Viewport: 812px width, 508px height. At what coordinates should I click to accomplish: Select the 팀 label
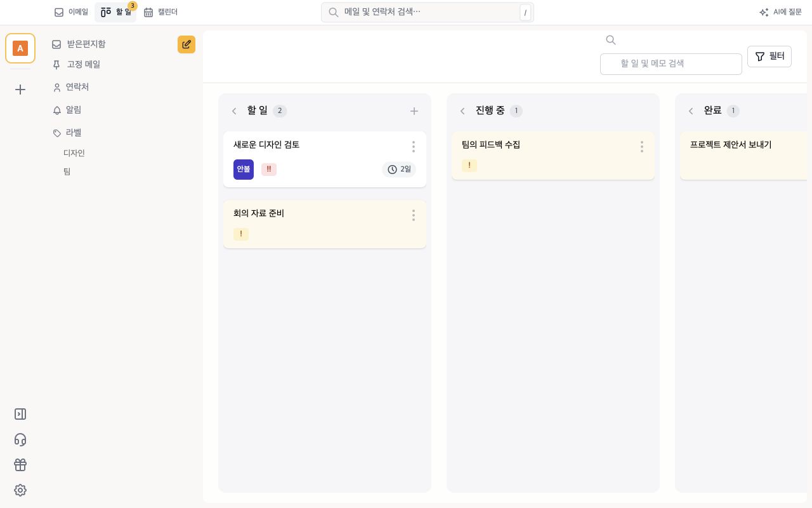[x=67, y=171]
